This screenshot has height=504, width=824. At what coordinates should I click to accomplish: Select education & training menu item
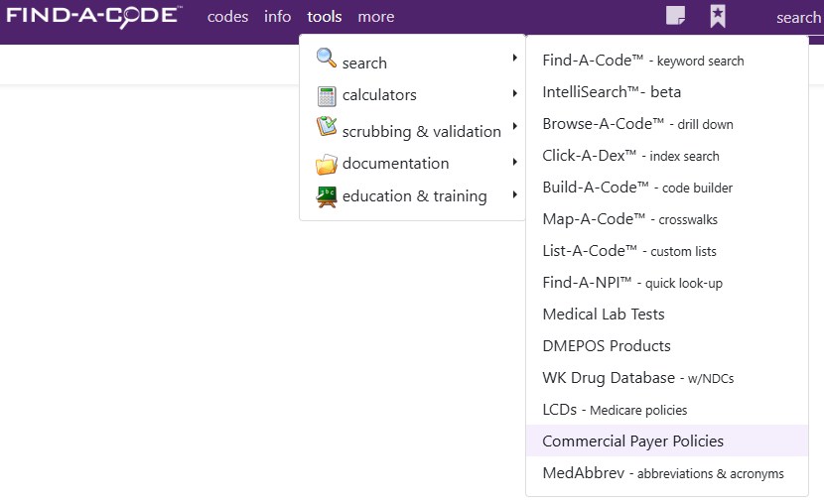pyautogui.click(x=413, y=196)
